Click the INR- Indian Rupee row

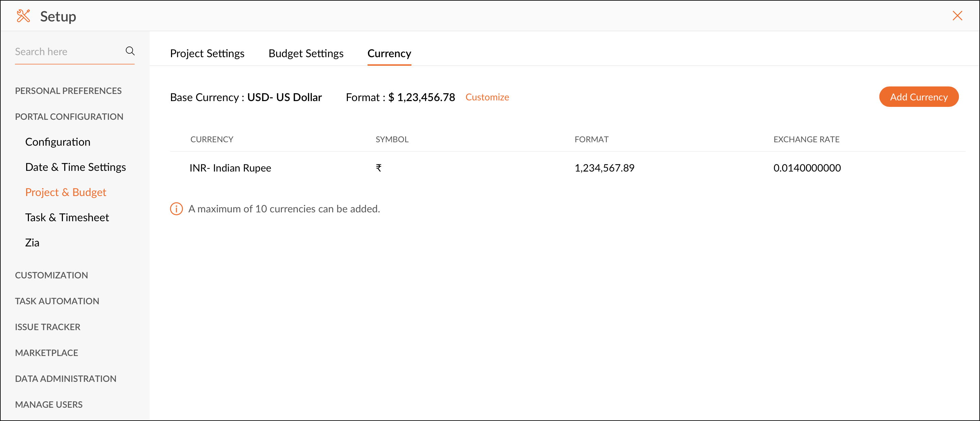[x=567, y=168]
